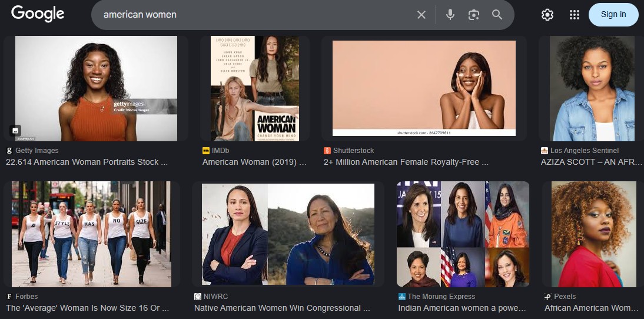Open 'The Average Woman Is Now Size 16' title
This screenshot has height=319, width=644.
click(87, 308)
